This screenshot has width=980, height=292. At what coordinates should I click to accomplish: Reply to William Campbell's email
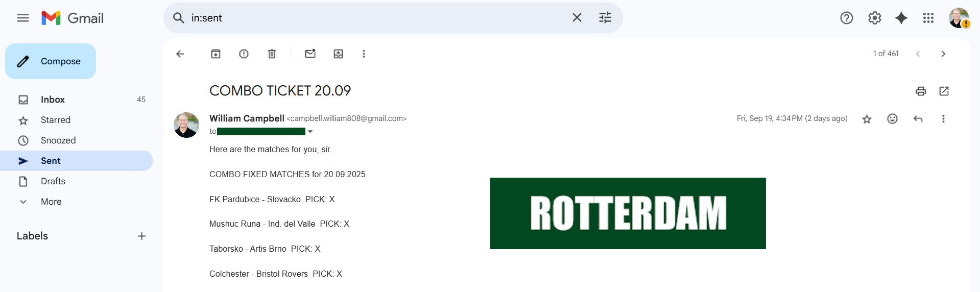pyautogui.click(x=918, y=119)
